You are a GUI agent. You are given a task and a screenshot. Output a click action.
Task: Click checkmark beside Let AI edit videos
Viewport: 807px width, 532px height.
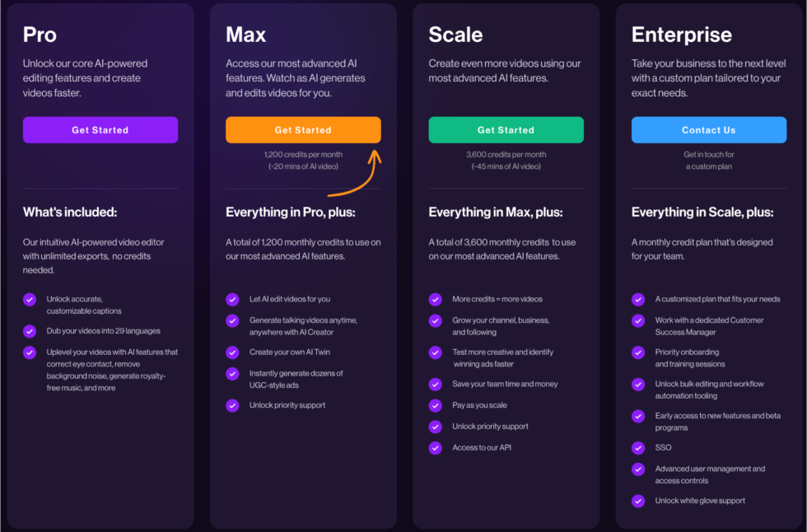(233, 300)
